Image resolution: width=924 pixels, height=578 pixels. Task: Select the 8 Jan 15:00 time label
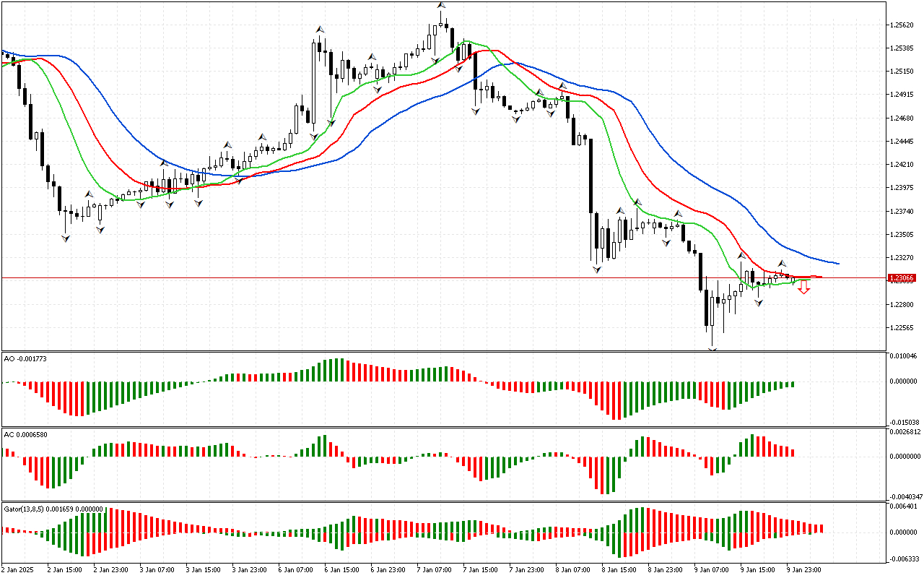(x=619, y=569)
